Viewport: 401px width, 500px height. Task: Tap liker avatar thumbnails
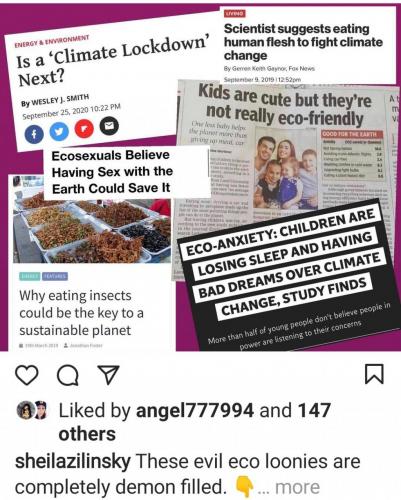32,410
